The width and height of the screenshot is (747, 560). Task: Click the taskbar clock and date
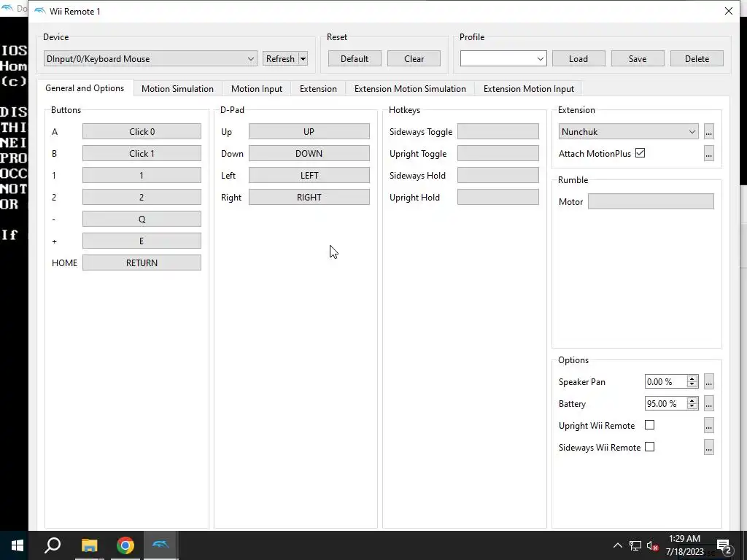pyautogui.click(x=684, y=545)
